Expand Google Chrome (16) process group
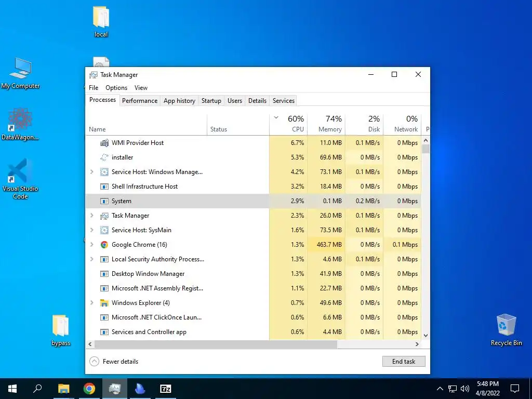This screenshot has height=399, width=532. point(91,245)
